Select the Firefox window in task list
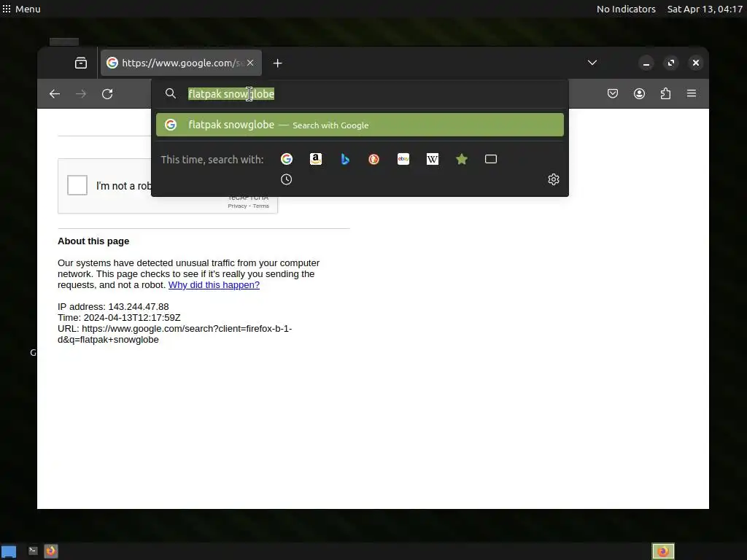747x560 pixels. tap(662, 551)
